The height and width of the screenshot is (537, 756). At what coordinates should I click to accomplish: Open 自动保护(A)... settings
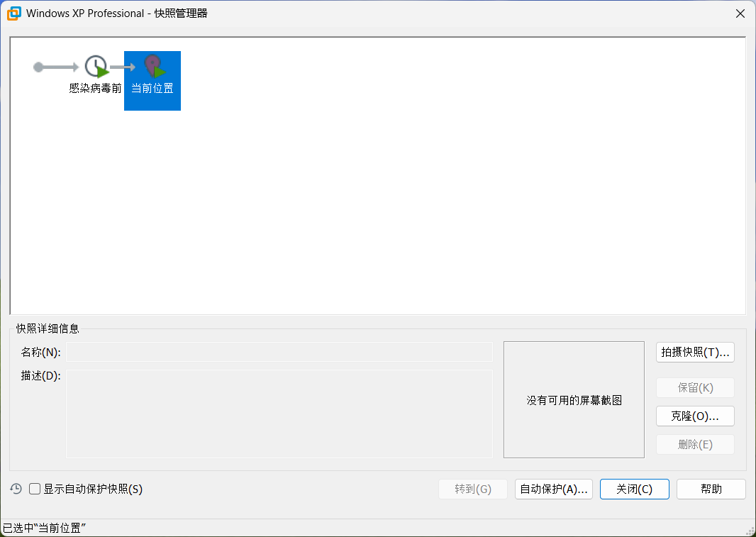click(x=554, y=489)
